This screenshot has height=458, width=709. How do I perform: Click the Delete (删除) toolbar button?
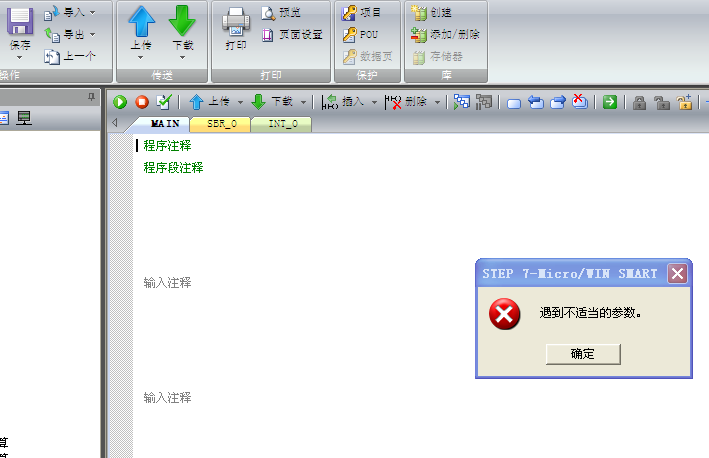[x=406, y=102]
